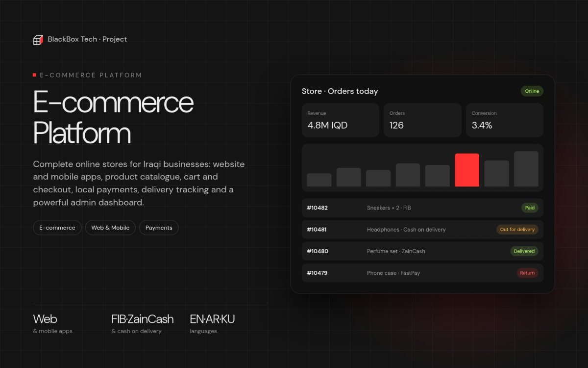588x368 pixels.
Task: Select the Payments tag pill
Action: [x=159, y=228]
